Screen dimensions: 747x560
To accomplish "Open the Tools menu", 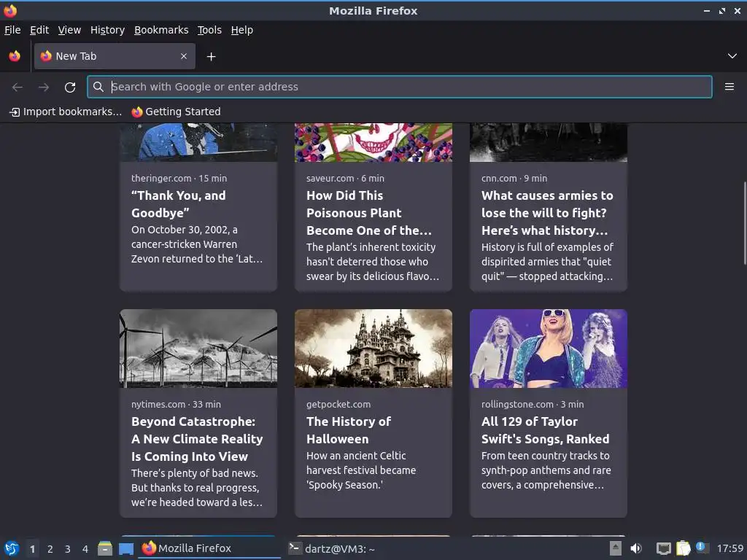I will [x=209, y=30].
